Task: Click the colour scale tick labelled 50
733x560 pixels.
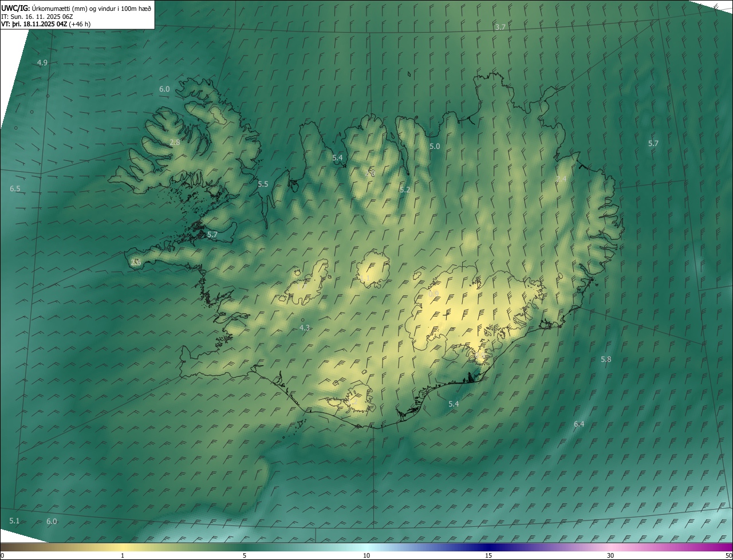Action: pos(729,555)
